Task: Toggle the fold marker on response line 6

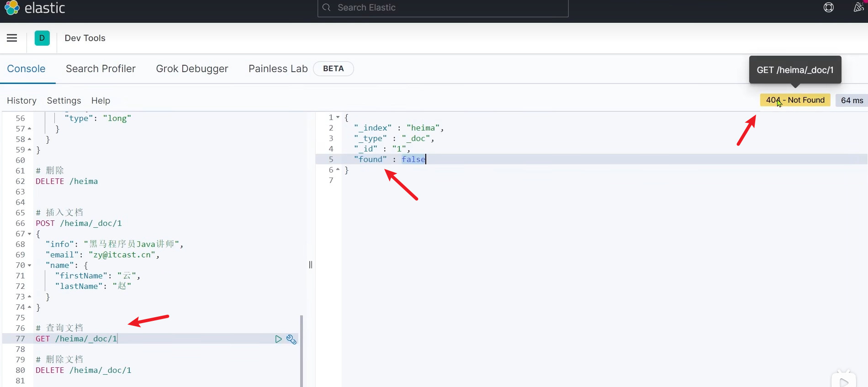Action: tap(338, 170)
